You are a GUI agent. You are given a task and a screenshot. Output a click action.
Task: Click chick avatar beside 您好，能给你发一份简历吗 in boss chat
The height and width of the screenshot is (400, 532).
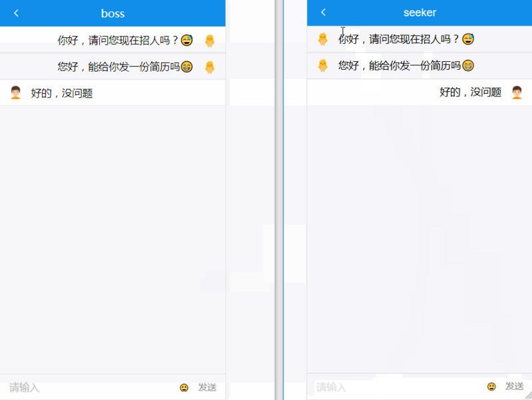click(209, 67)
